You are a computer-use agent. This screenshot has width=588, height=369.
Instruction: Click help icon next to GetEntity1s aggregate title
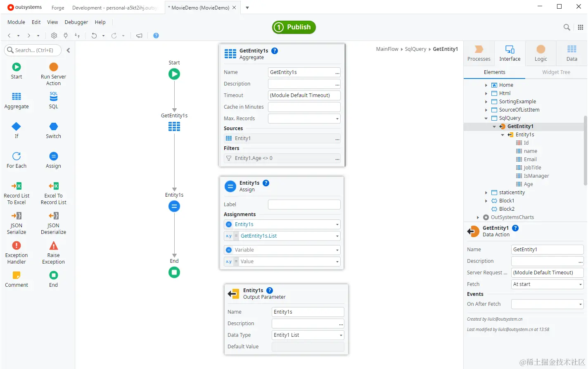(x=275, y=51)
